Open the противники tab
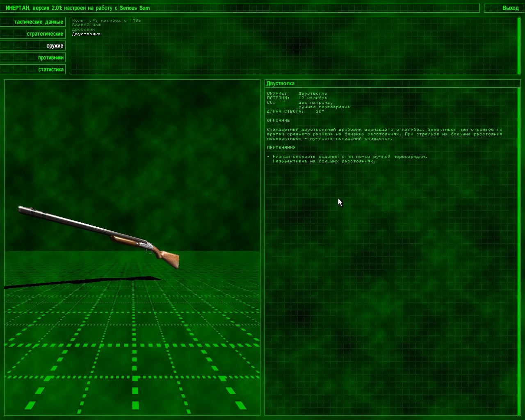This screenshot has width=525, height=420. [33, 57]
